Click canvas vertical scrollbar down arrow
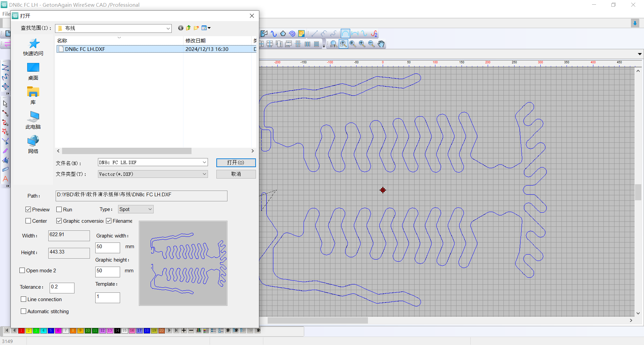The width and height of the screenshot is (644, 345). [x=638, y=314]
